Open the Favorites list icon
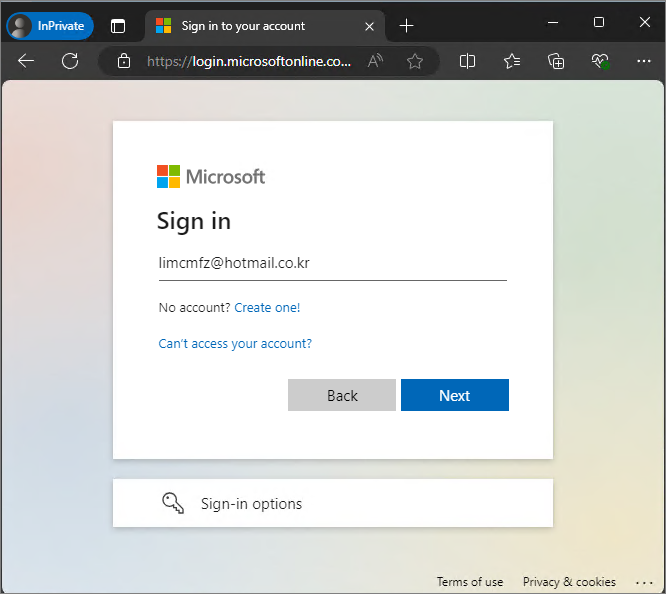This screenshot has height=594, width=666. 512,61
